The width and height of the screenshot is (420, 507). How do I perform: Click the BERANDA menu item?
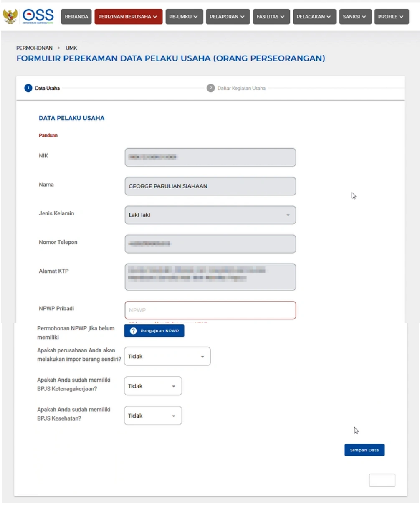76,17
